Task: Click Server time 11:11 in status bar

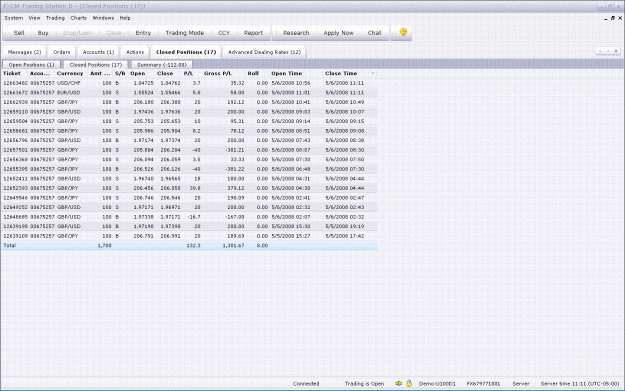Action: [580, 383]
